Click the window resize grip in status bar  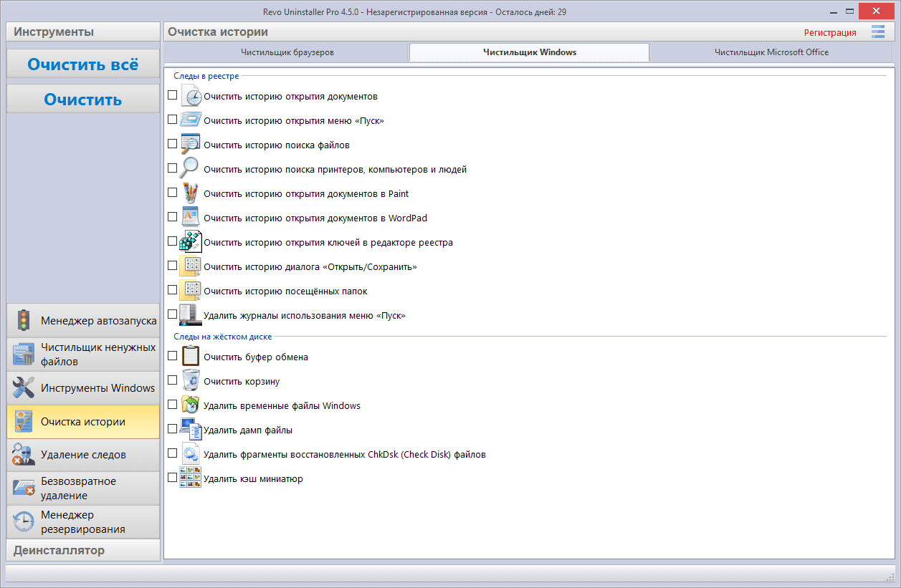[x=890, y=577]
